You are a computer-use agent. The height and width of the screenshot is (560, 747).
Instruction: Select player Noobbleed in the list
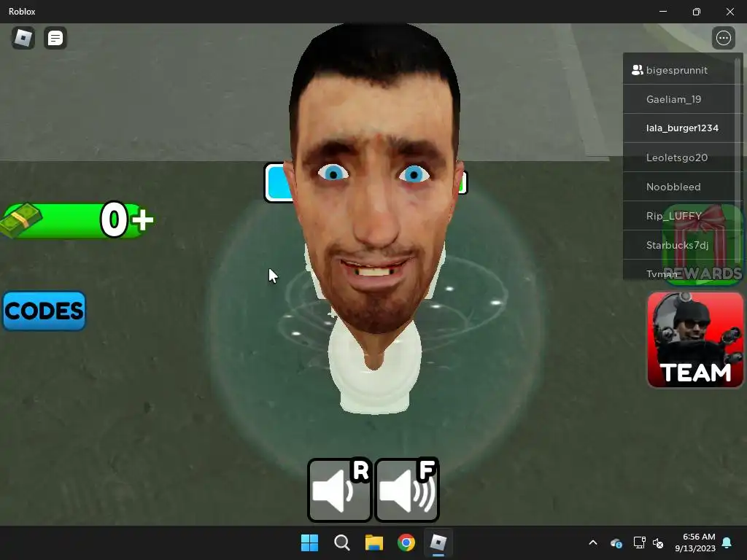[x=679, y=187]
